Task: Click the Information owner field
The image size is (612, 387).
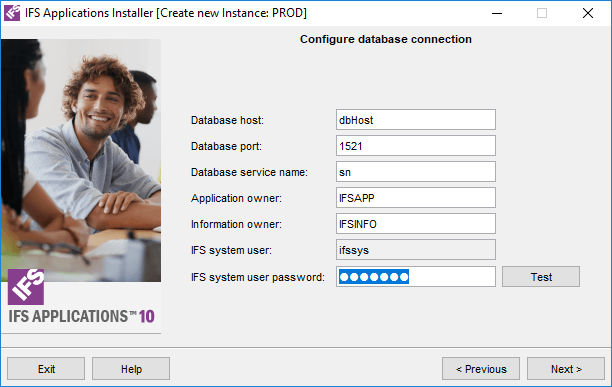Action: coord(416,224)
